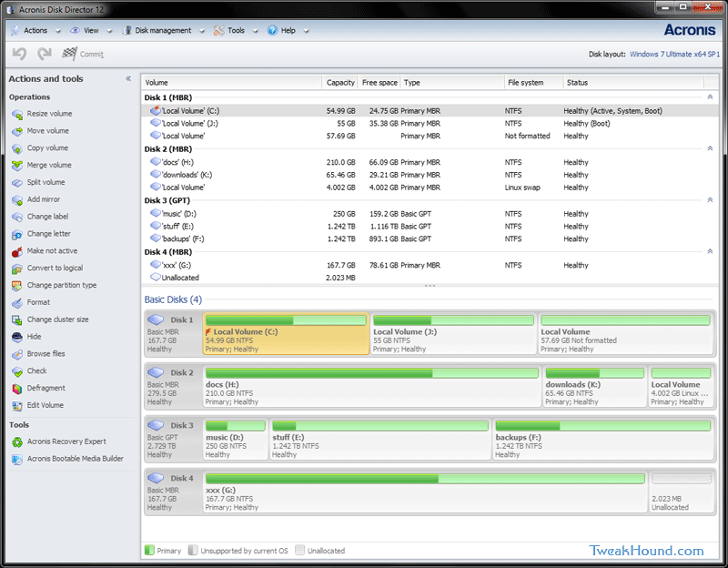
Task: Select the Unallocated row in Disk 4 list
Action: [430, 278]
